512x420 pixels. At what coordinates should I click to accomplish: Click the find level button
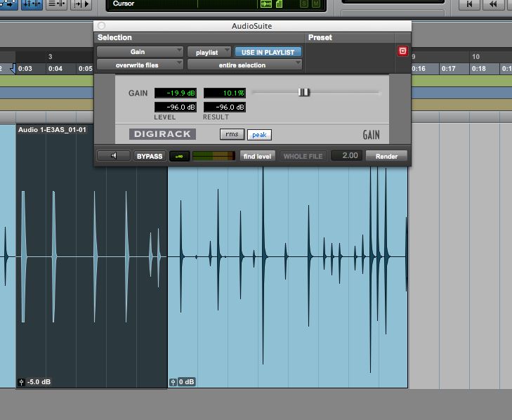257,156
